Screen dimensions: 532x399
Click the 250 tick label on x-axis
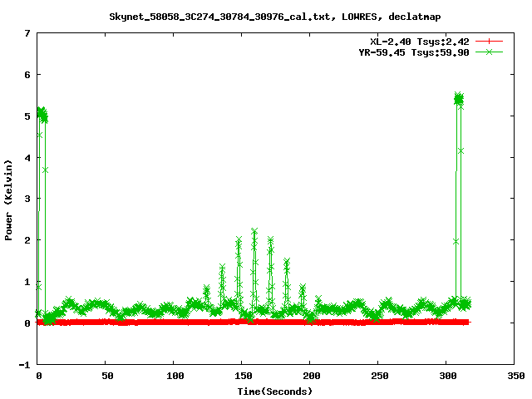[379, 377]
